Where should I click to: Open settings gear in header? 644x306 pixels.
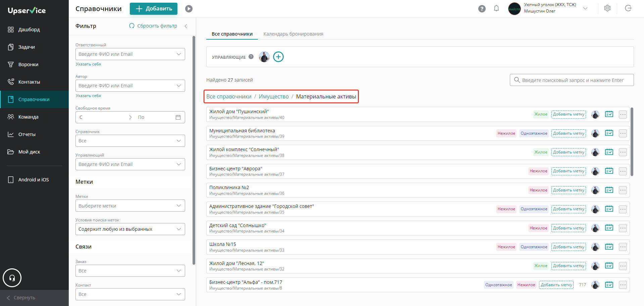607,8
